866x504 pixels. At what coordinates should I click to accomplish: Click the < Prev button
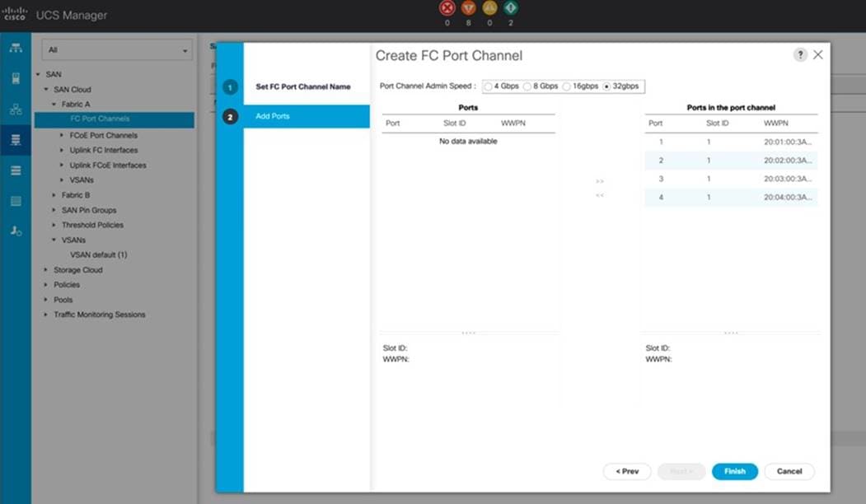[x=627, y=471]
